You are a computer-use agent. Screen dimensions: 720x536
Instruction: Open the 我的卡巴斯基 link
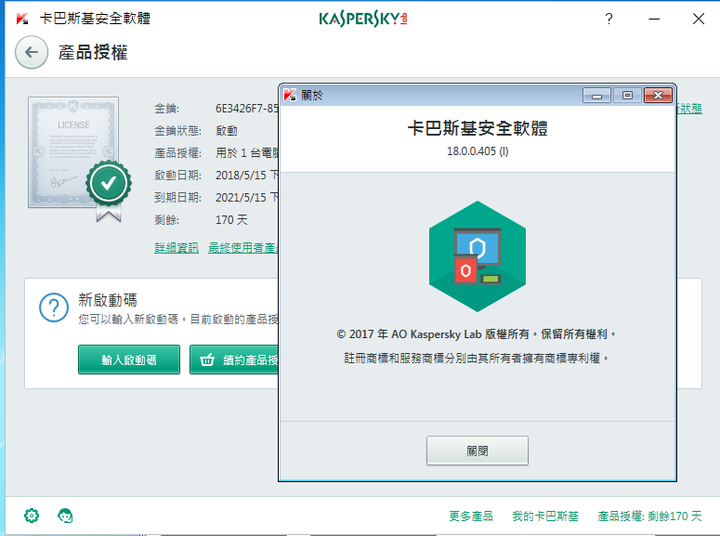545,516
